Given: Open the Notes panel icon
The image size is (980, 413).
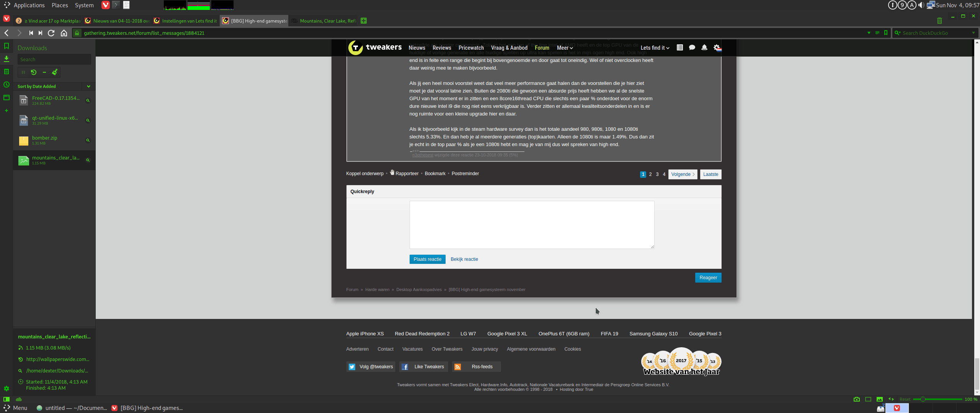Looking at the screenshot, I should click(x=7, y=72).
